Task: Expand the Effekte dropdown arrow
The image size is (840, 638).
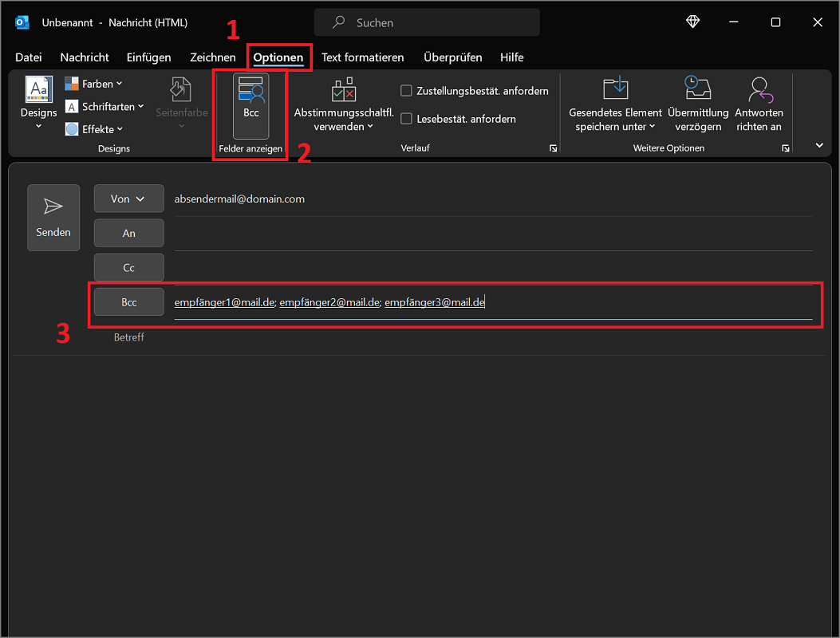Action: (x=120, y=129)
